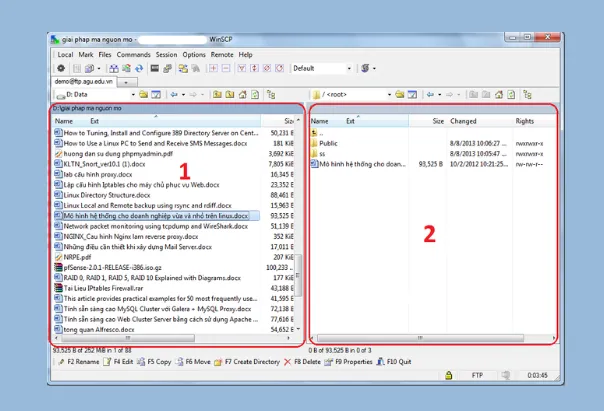Click the Open in PuTTY icon
The image size is (604, 411).
[x=167, y=69]
